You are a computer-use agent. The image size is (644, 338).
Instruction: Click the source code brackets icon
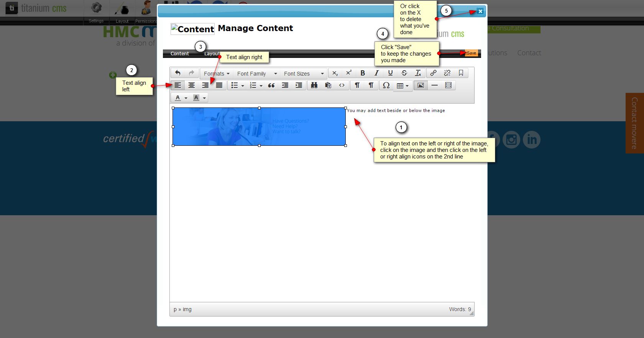(x=342, y=85)
